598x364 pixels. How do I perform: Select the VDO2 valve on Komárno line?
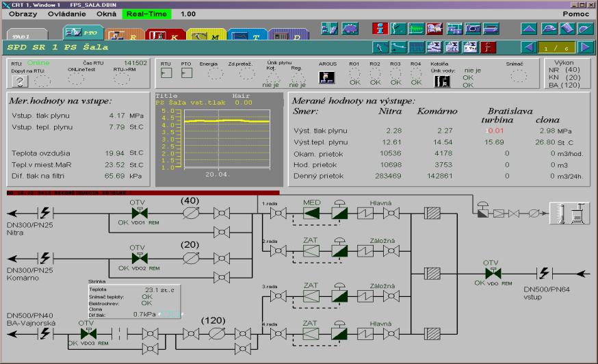coord(140,259)
